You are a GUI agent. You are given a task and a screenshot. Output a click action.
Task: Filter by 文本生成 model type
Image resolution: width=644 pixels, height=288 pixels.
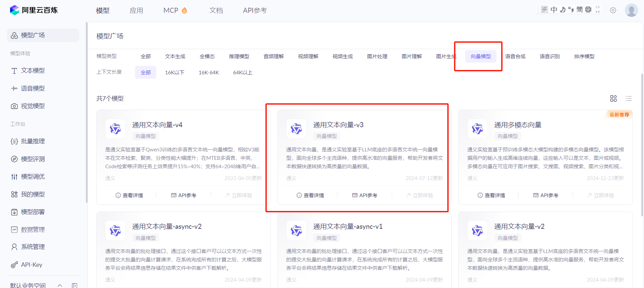coord(175,57)
